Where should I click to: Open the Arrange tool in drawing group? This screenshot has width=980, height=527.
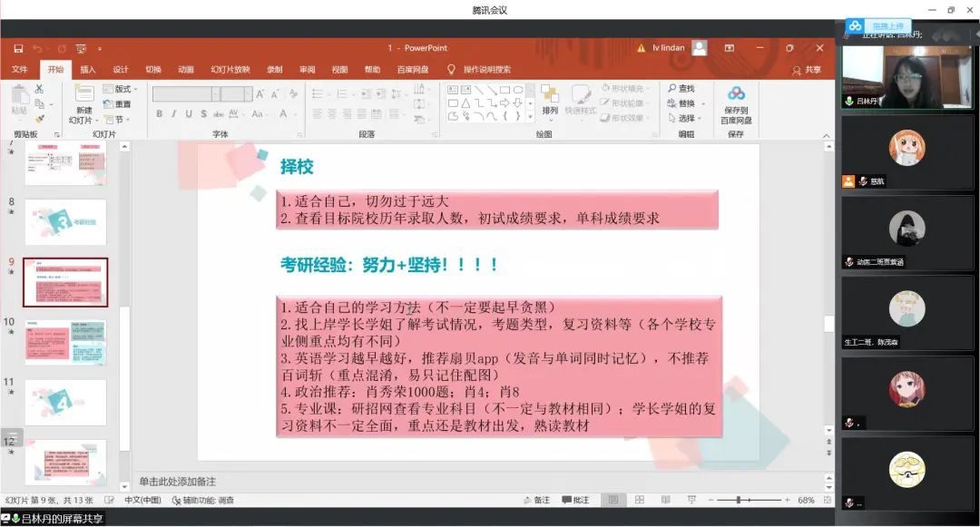(x=550, y=100)
